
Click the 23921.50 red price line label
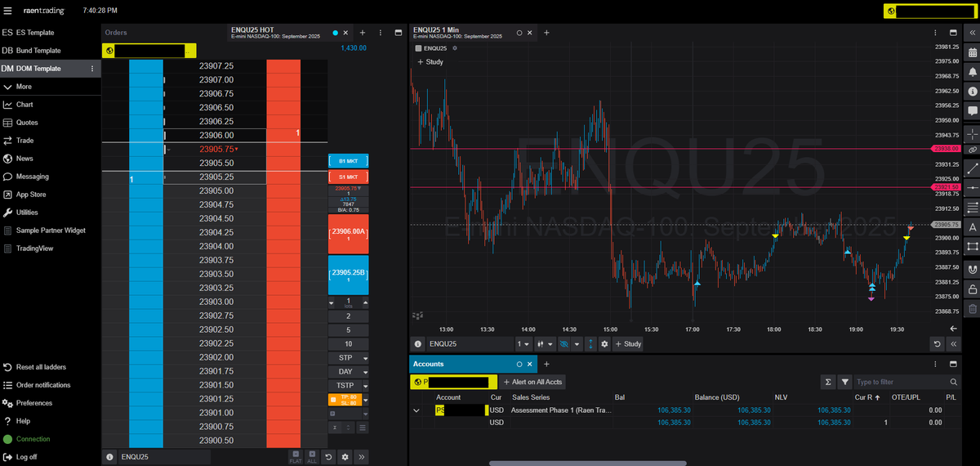point(945,187)
